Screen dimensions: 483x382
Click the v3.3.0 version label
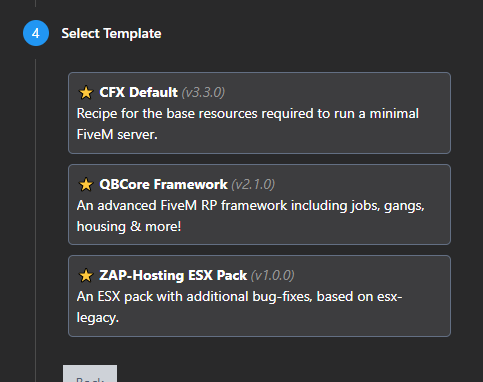[203, 92]
